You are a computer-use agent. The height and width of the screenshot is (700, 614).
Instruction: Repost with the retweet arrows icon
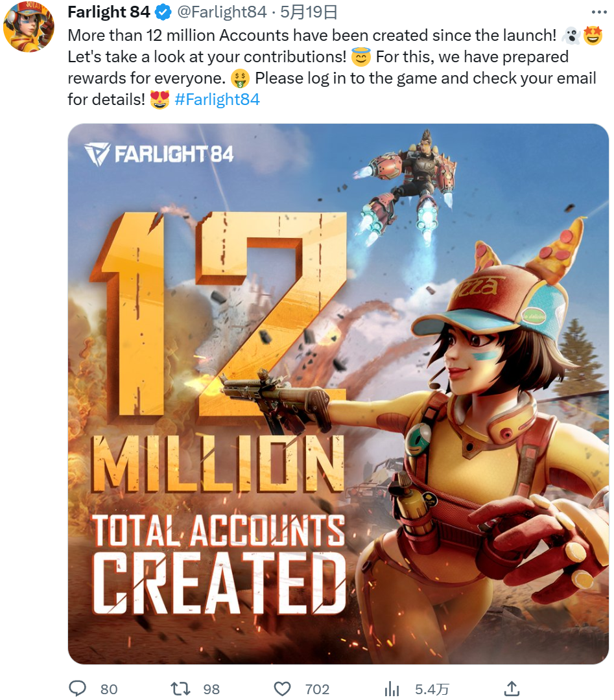pos(180,688)
